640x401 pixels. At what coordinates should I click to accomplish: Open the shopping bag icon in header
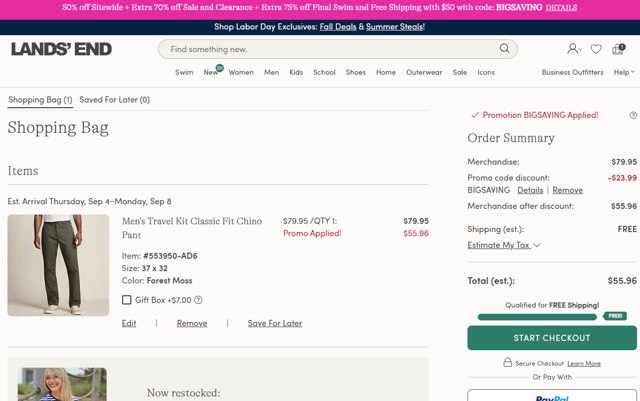[x=618, y=49]
